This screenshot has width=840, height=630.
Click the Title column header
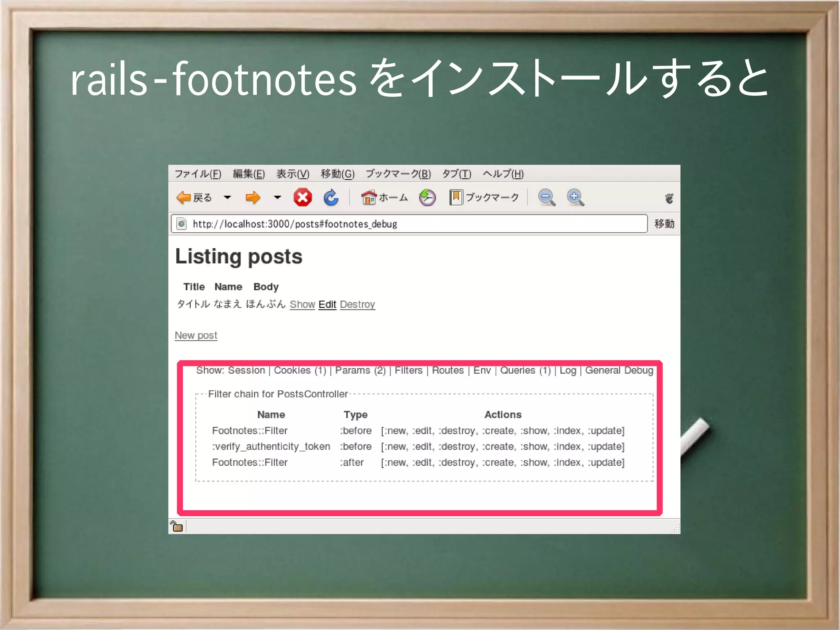pyautogui.click(x=194, y=287)
